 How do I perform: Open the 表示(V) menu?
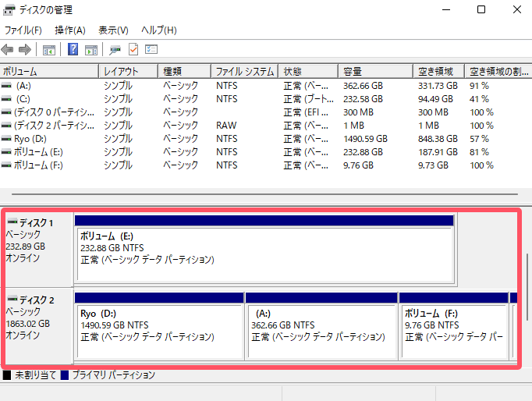[x=113, y=30]
